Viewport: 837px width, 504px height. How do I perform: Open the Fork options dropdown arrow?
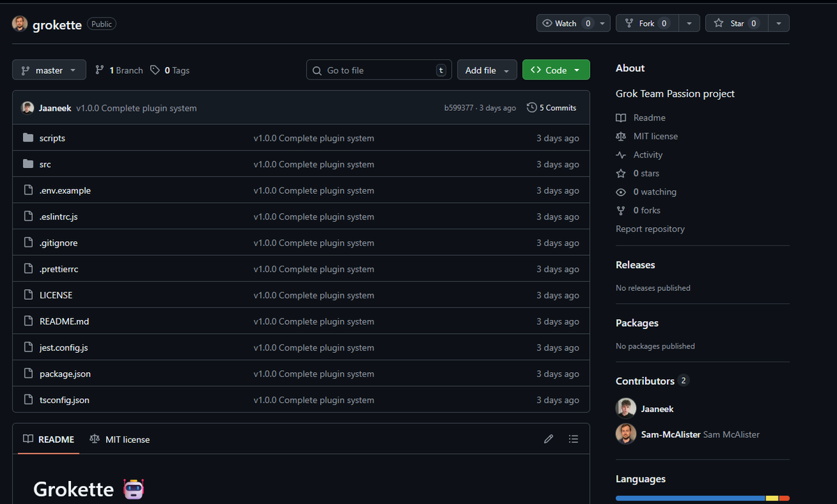click(x=689, y=23)
